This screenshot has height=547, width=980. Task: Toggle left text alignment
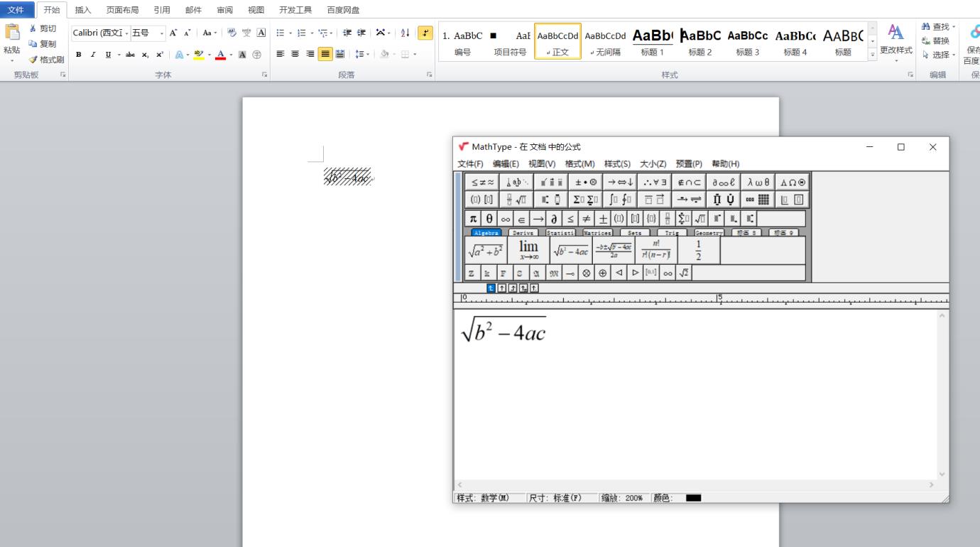(x=280, y=54)
